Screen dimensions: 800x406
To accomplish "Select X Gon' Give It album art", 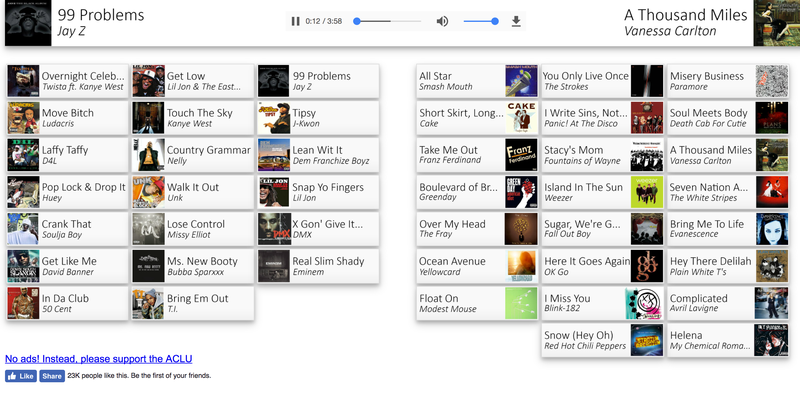I will 273,229.
